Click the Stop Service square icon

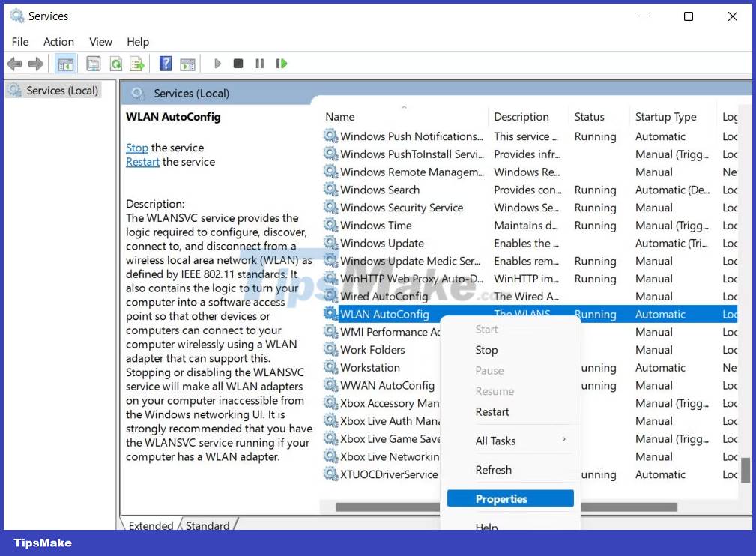[238, 63]
